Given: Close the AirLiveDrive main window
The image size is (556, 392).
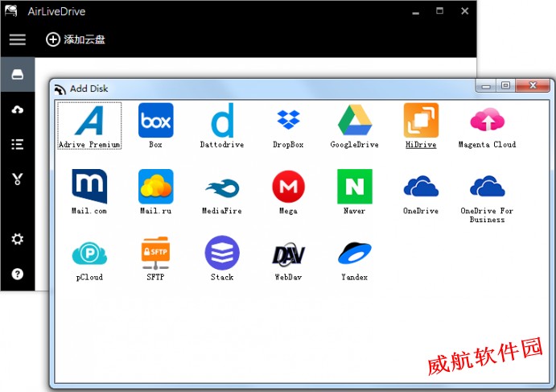Looking at the screenshot, I should pyautogui.click(x=464, y=11).
